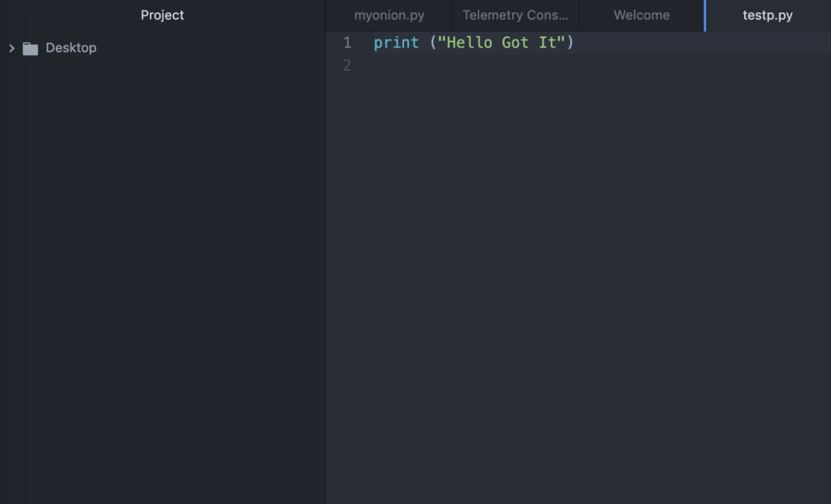Switch to the Welcome tab
The height and width of the screenshot is (504, 831).
point(641,15)
